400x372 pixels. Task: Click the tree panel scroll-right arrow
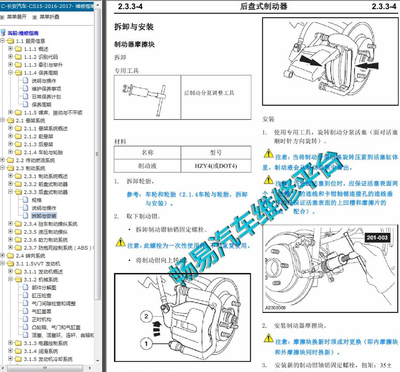click(90, 367)
